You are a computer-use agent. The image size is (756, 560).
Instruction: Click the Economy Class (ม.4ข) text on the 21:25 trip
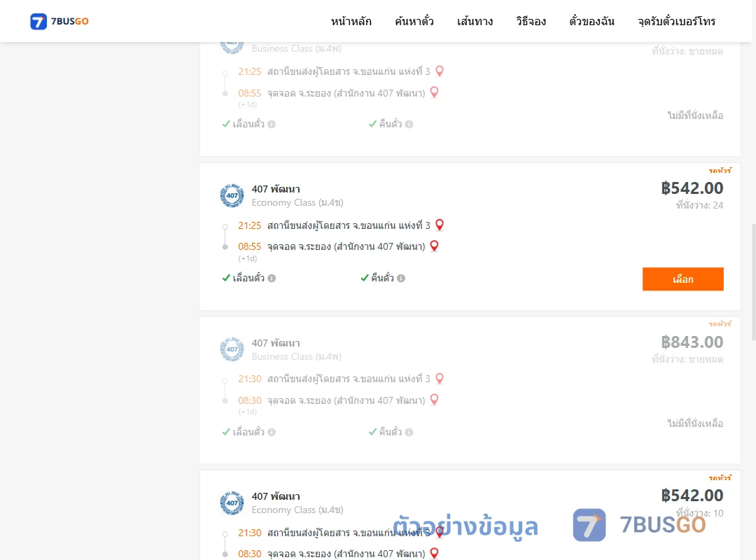297,203
